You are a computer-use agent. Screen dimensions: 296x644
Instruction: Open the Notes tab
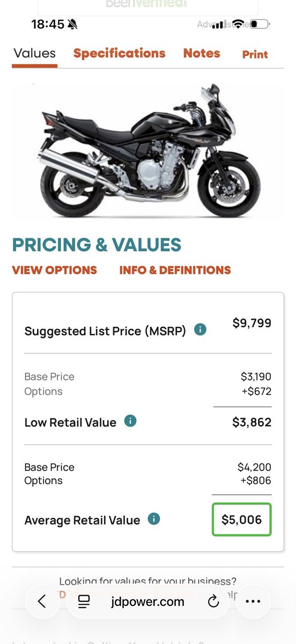(x=202, y=53)
